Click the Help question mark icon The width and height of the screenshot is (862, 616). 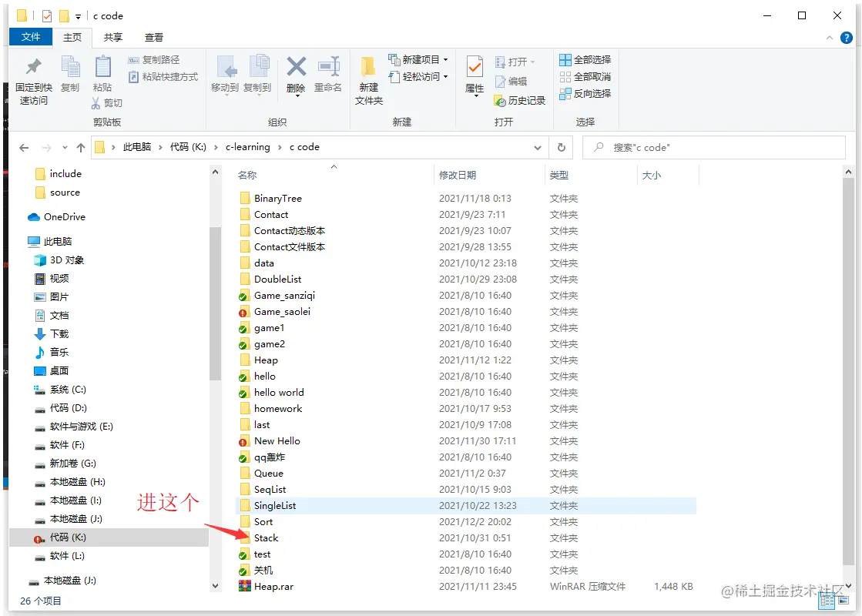847,38
